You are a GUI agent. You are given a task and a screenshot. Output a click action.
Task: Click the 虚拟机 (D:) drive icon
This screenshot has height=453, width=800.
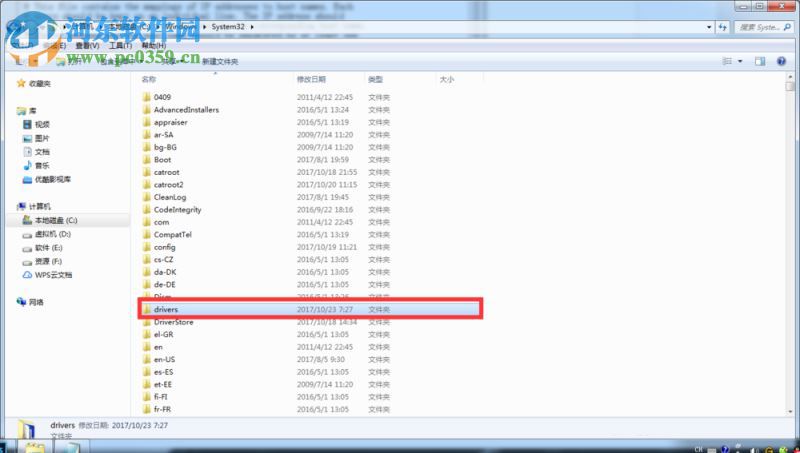28,235
